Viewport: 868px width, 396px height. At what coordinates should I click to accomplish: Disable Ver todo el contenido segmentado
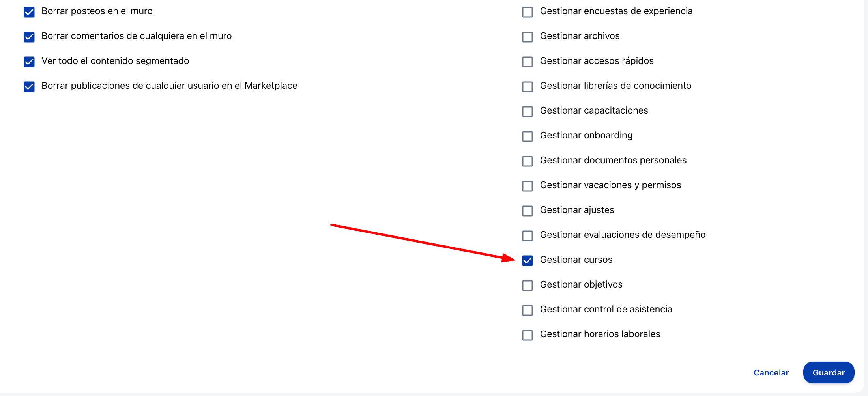click(29, 62)
